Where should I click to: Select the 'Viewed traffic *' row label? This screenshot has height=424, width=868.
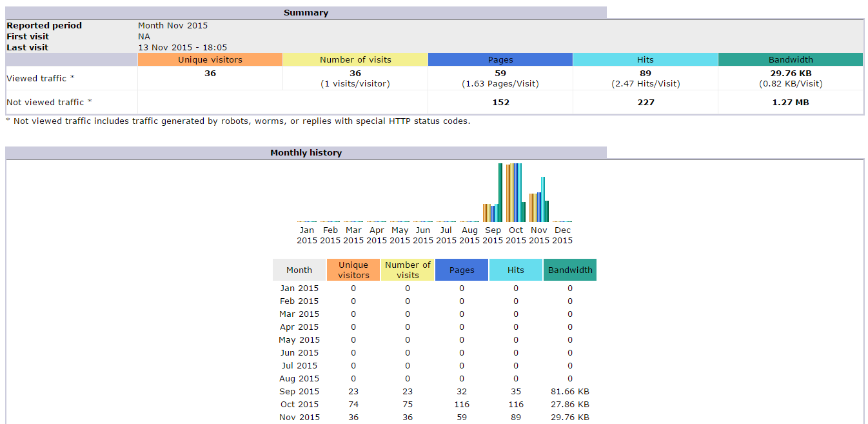click(x=41, y=78)
